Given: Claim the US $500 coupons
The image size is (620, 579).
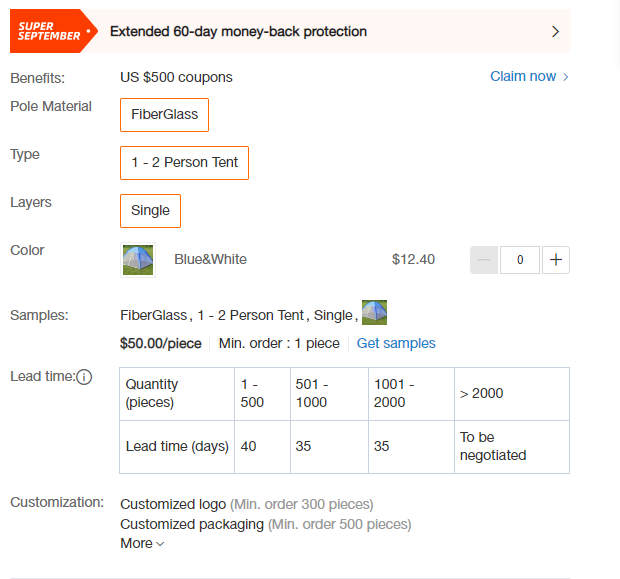Looking at the screenshot, I should click(x=523, y=76).
